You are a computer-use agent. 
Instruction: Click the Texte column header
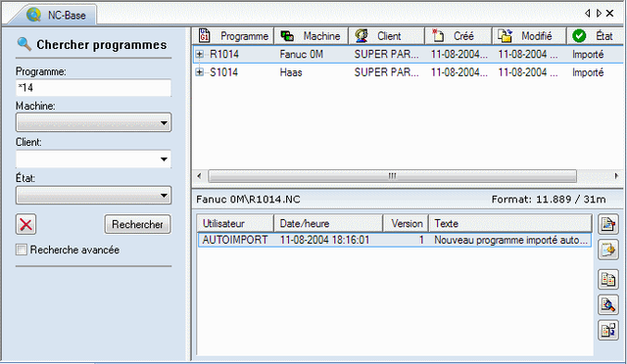[510, 223]
